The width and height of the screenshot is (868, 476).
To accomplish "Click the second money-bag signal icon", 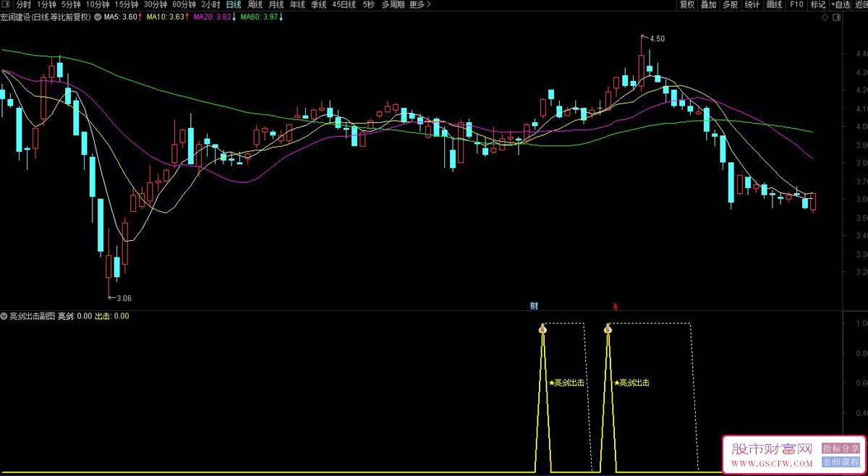I will pos(608,329).
